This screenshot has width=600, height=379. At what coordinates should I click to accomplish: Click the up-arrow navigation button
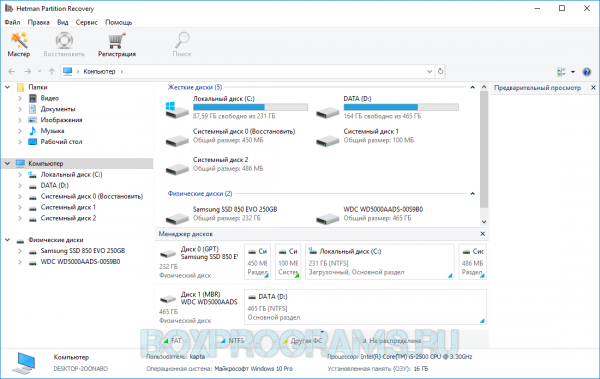click(x=52, y=71)
